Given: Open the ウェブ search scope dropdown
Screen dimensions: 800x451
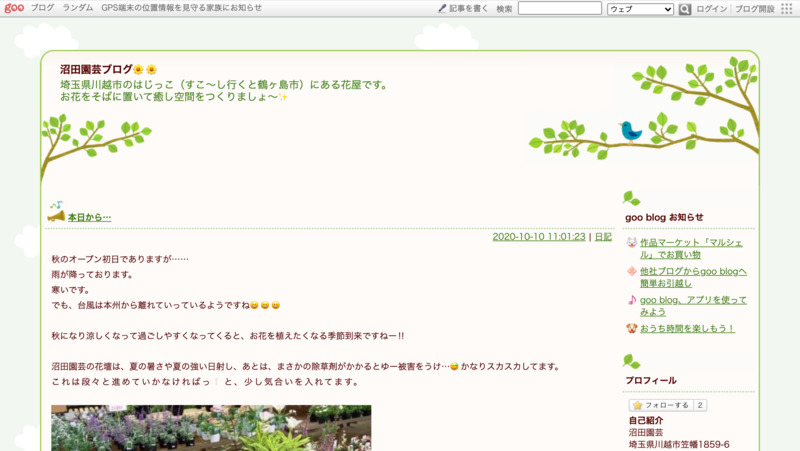Looking at the screenshot, I should [640, 9].
